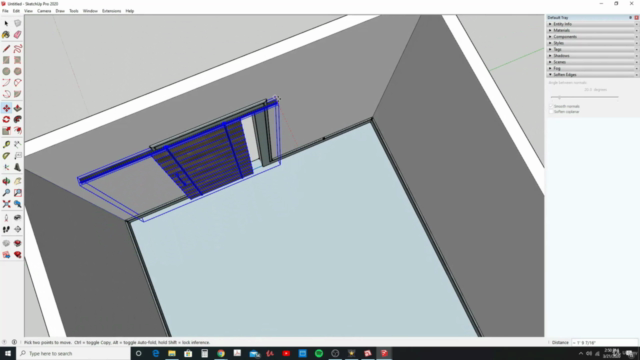Select the Orbit tool
The height and width of the screenshot is (360, 640).
(6, 181)
